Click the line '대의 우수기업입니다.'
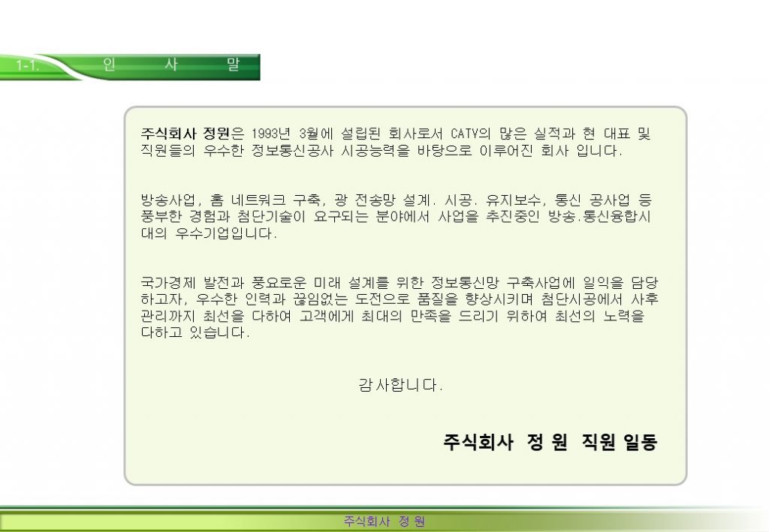This screenshot has height=532, width=769. [209, 233]
